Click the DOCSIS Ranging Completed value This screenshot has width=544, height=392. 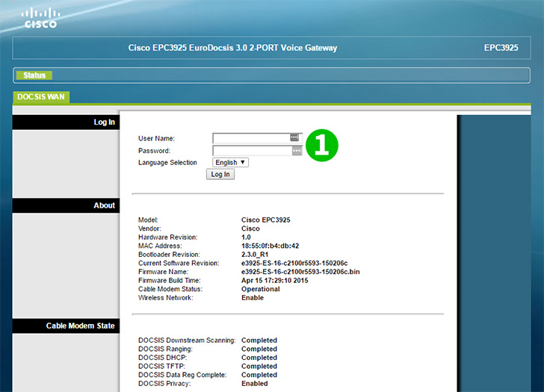(x=259, y=349)
